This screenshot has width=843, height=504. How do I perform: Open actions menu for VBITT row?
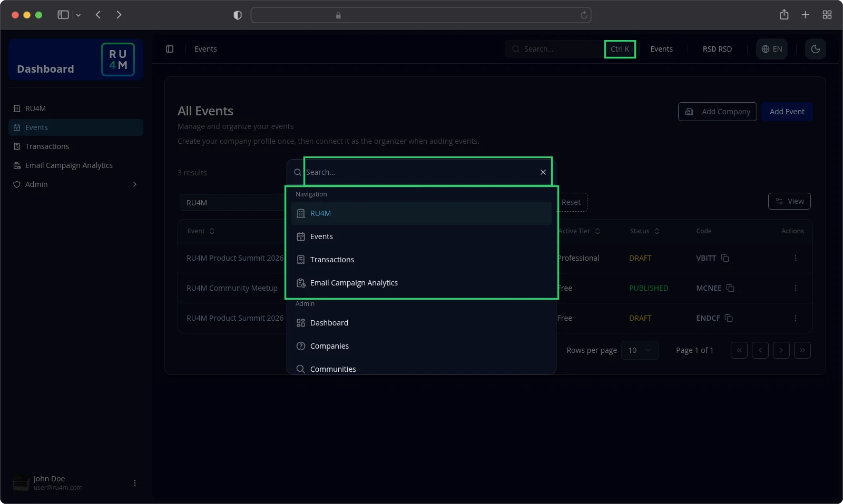(796, 258)
